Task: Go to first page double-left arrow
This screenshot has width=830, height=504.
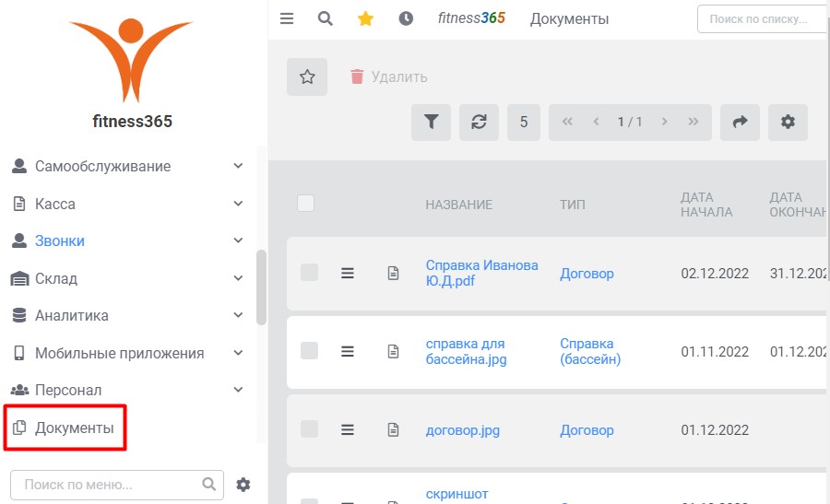Action: [567, 122]
